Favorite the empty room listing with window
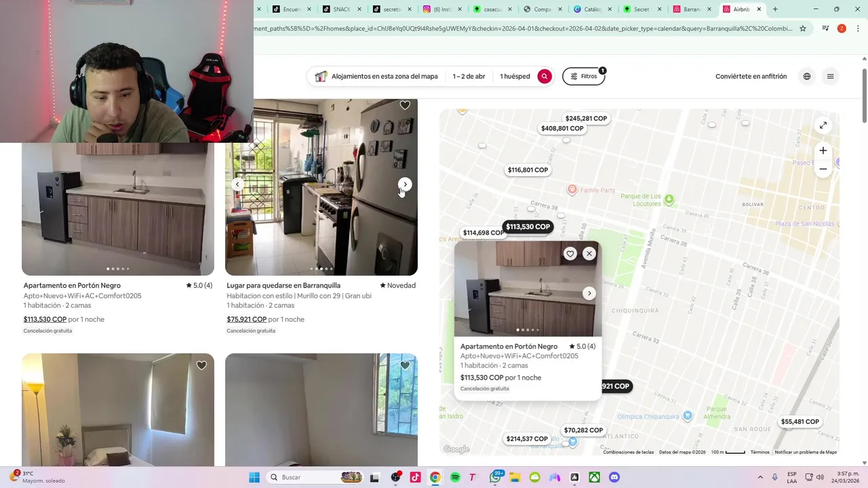 click(405, 365)
